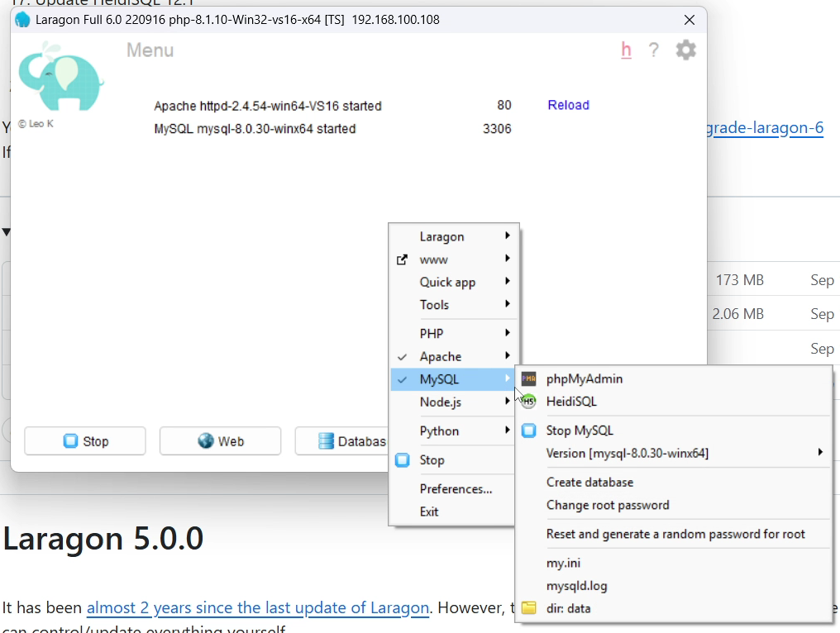Open the settings gear in Laragon
The width and height of the screenshot is (840, 633).
pos(685,50)
